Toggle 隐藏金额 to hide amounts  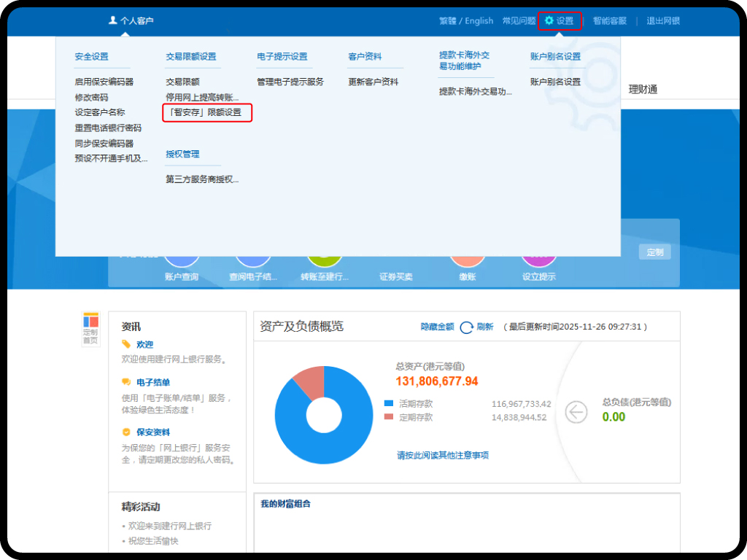click(437, 327)
